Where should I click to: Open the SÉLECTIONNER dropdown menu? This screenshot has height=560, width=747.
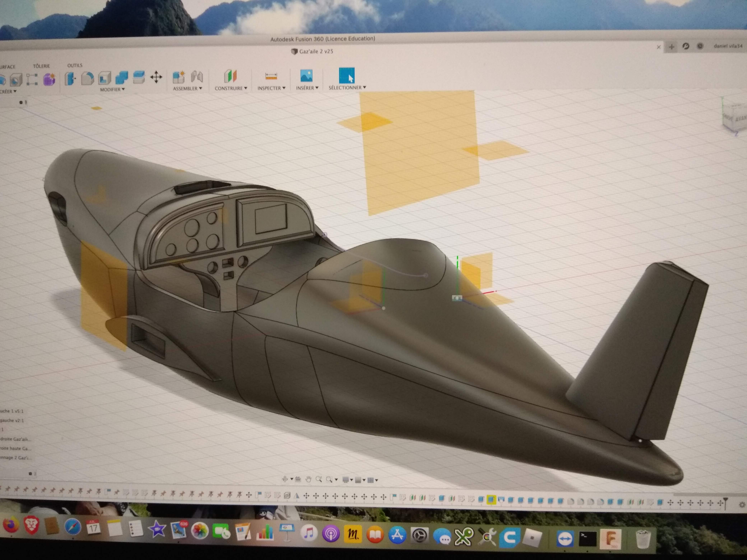pyautogui.click(x=347, y=87)
